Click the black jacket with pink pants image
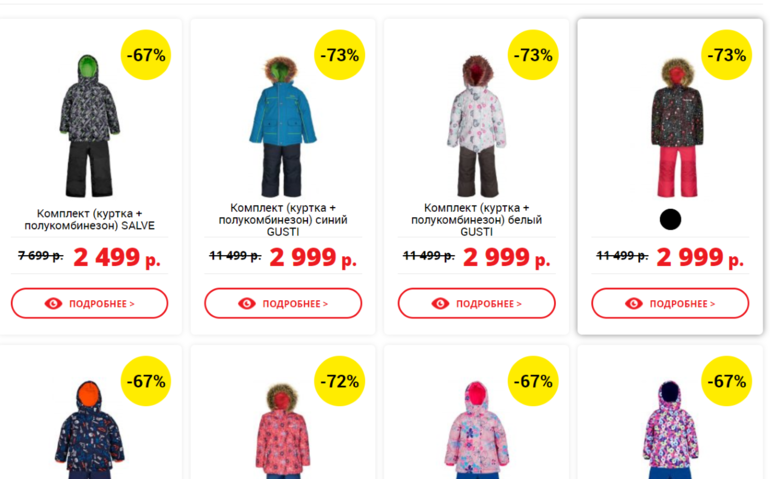The width and height of the screenshot is (770, 479). [677, 127]
